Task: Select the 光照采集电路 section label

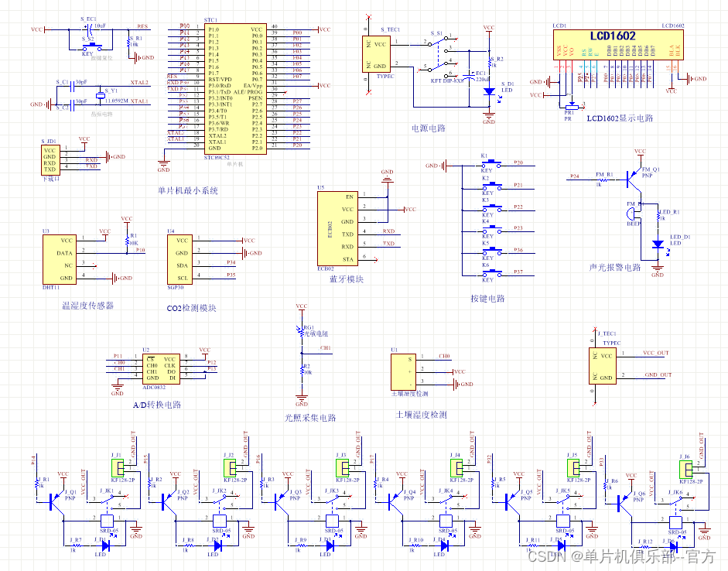Action: click(309, 418)
